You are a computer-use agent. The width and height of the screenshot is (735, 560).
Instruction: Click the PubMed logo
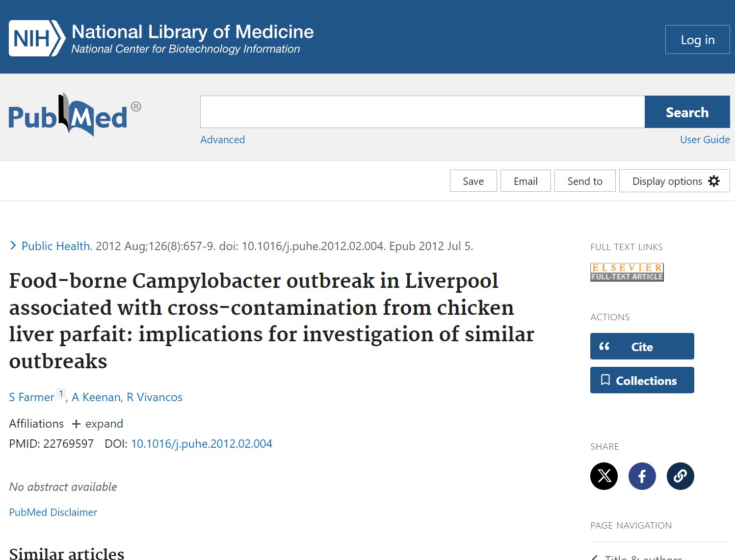pyautogui.click(x=72, y=114)
